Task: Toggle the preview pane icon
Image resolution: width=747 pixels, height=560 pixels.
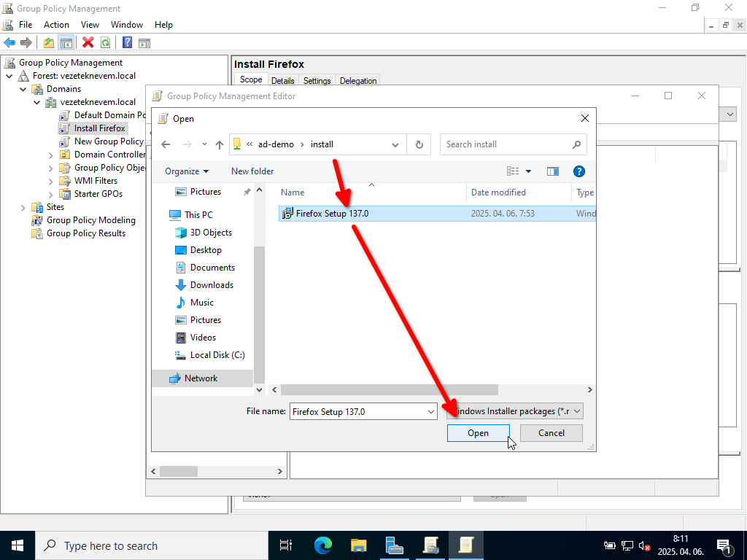Action: tap(552, 171)
